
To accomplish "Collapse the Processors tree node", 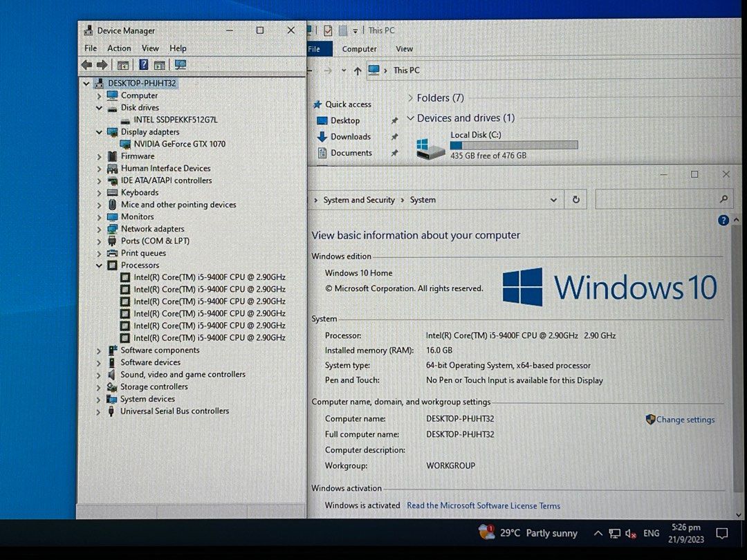I will pyautogui.click(x=100, y=265).
